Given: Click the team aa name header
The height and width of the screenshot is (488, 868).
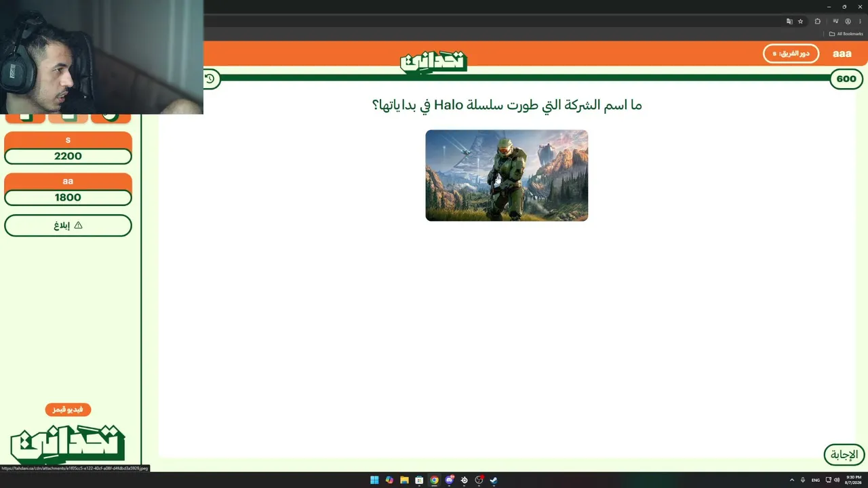Looking at the screenshot, I should click(x=68, y=182).
